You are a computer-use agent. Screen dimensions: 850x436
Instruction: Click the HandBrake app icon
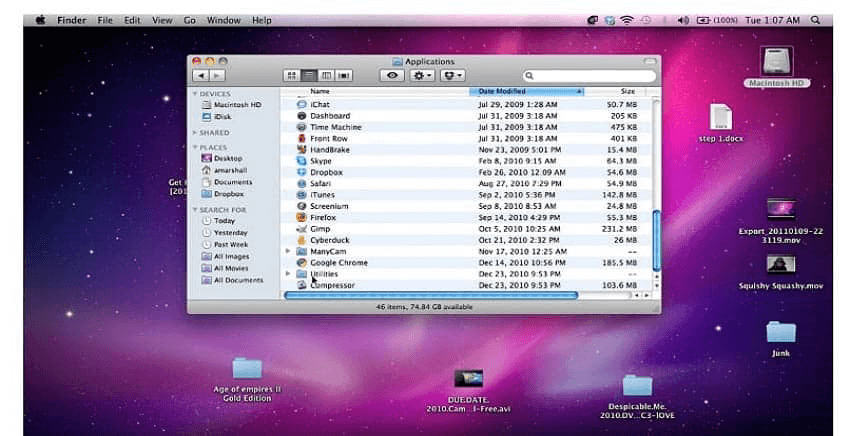(302, 150)
